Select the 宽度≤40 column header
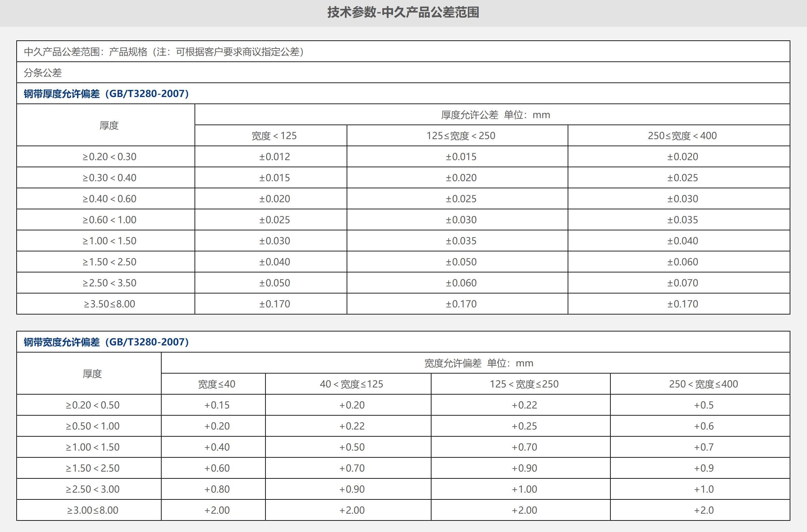Screen dimensions: 807x532 (217, 384)
